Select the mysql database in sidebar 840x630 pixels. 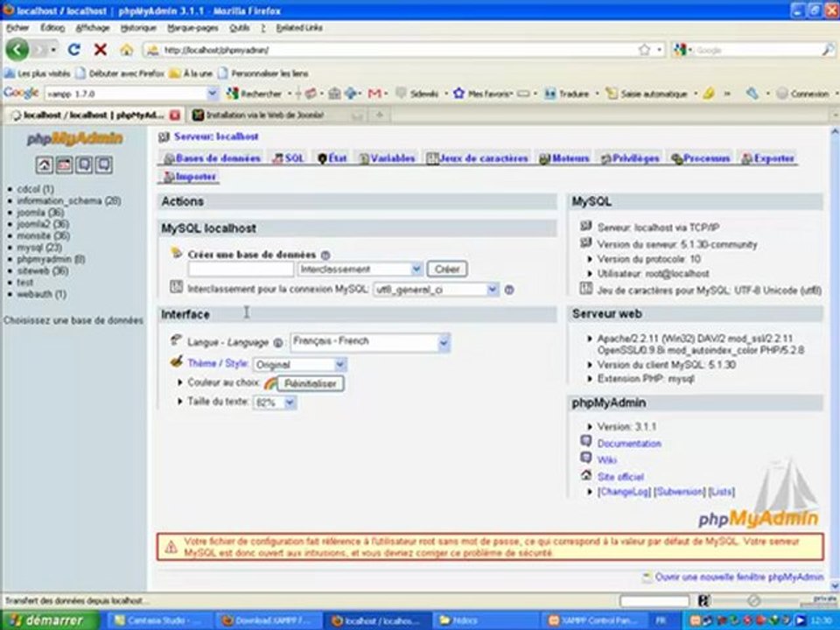click(x=39, y=248)
